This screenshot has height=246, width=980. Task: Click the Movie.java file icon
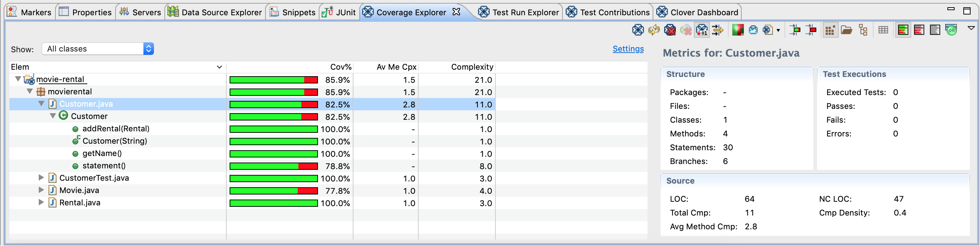[x=53, y=190]
